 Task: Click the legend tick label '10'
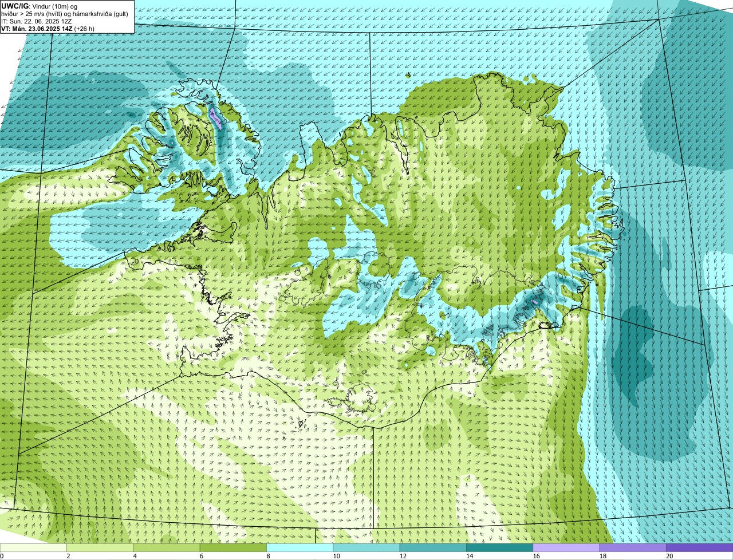tap(336, 556)
